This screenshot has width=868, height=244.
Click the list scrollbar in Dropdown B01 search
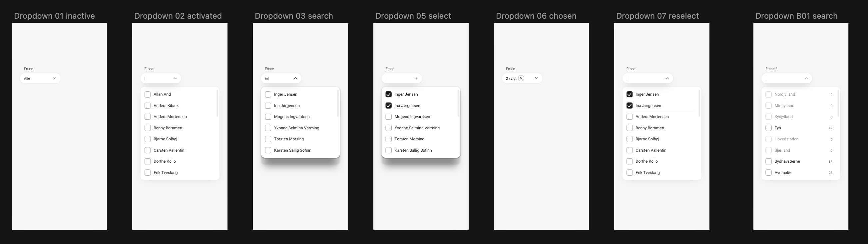[x=838, y=103]
